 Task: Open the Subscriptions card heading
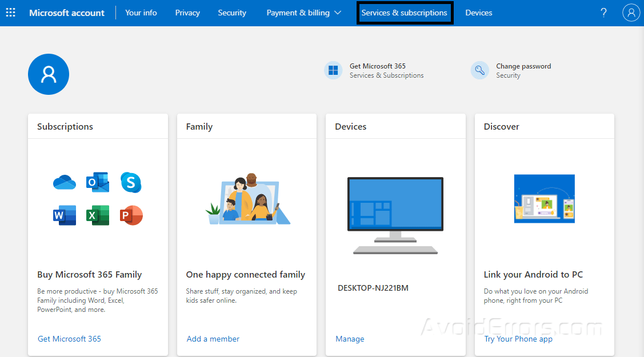65,126
